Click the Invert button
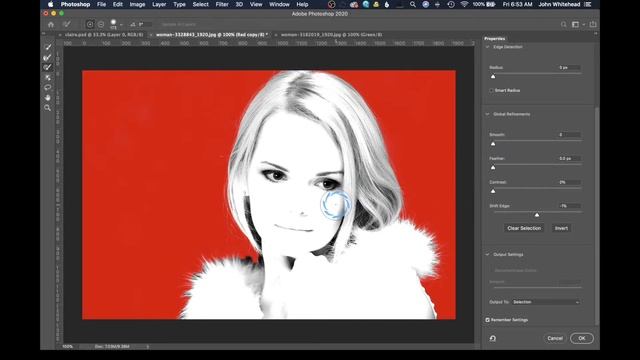The width and height of the screenshot is (640, 360). tap(561, 228)
